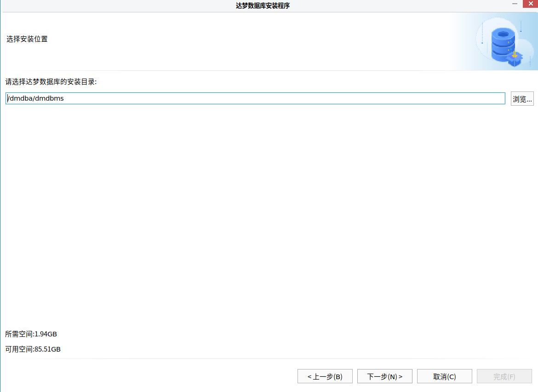Screen dimensions: 538x392
Task: Close the 达梦数据库安装程序 window
Action: [x=531, y=4]
